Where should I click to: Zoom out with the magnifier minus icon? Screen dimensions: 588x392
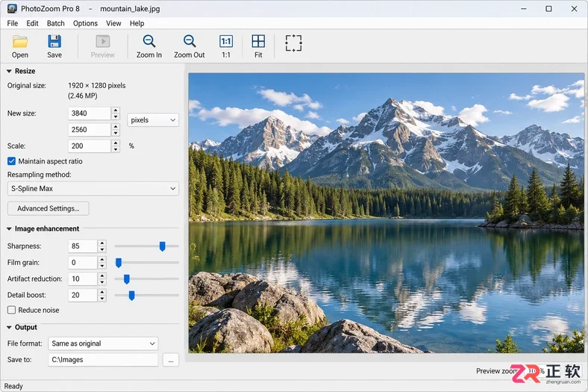(190, 42)
